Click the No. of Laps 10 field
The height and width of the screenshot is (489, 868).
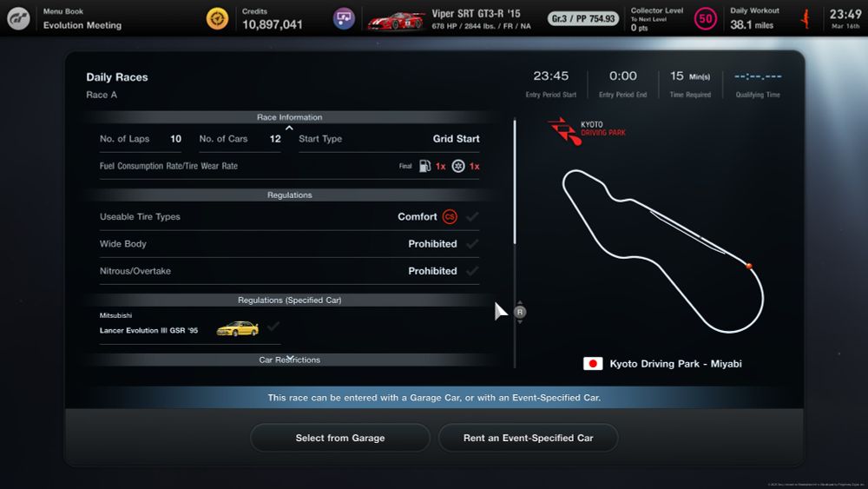(141, 139)
